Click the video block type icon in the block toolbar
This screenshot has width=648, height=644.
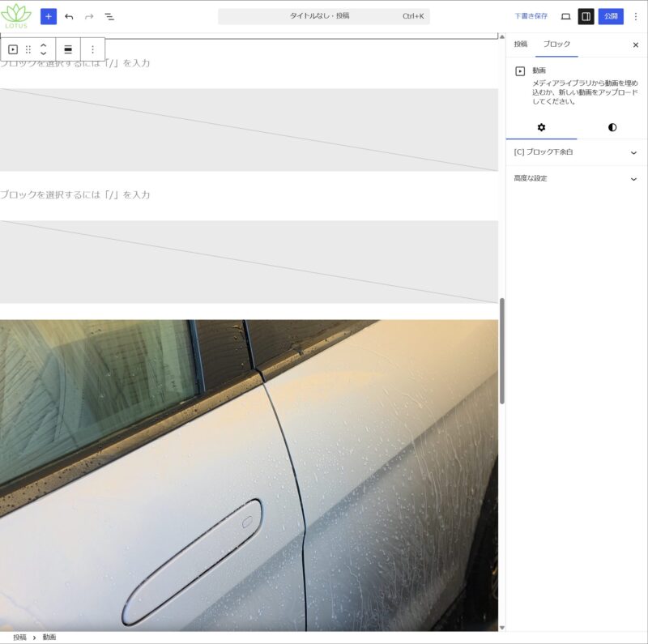pyautogui.click(x=13, y=49)
